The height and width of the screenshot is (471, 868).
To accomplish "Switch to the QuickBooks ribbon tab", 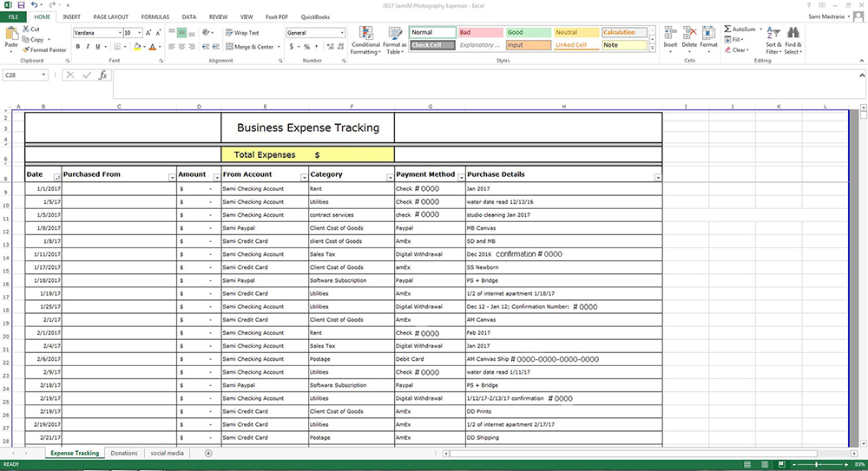I will pos(316,17).
